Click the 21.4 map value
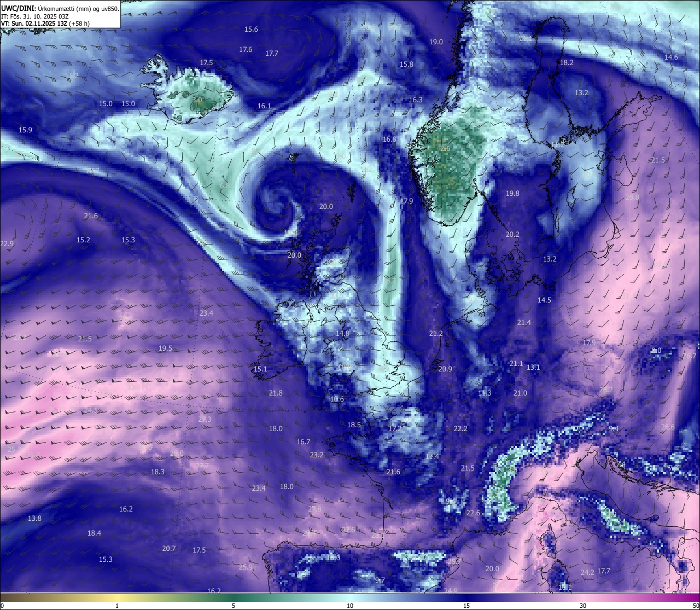This screenshot has width=700, height=610. click(x=524, y=323)
